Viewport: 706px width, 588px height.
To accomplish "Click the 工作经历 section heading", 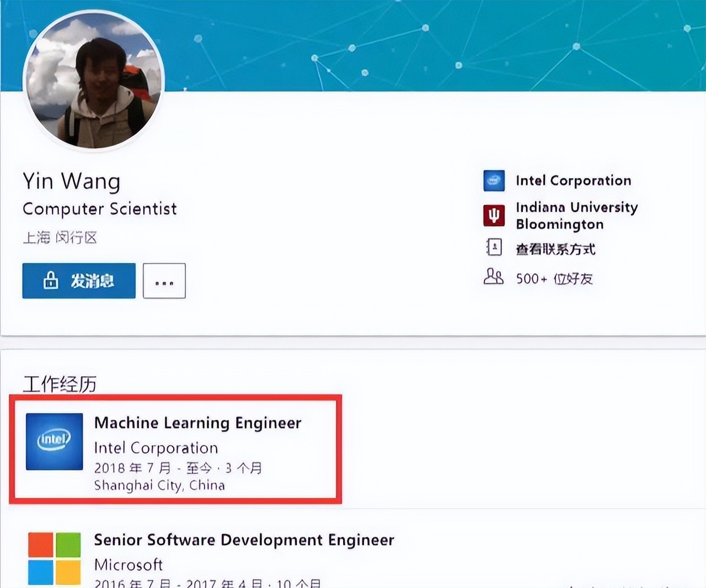I will [x=60, y=383].
